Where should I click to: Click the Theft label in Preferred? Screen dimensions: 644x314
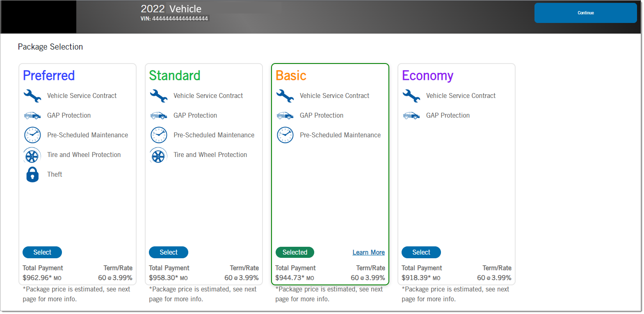coord(55,174)
